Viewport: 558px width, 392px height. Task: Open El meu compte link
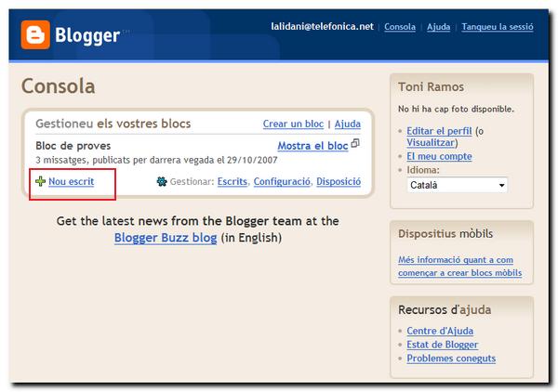click(x=439, y=156)
